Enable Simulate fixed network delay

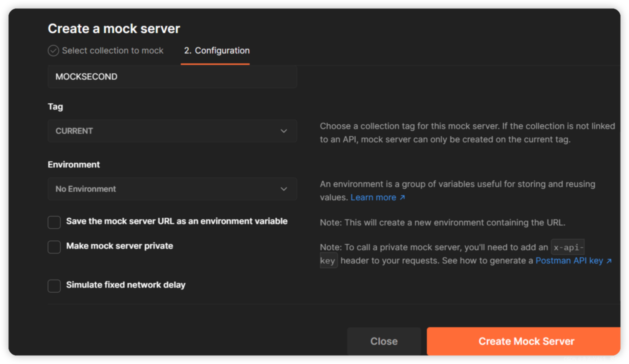coord(54,286)
